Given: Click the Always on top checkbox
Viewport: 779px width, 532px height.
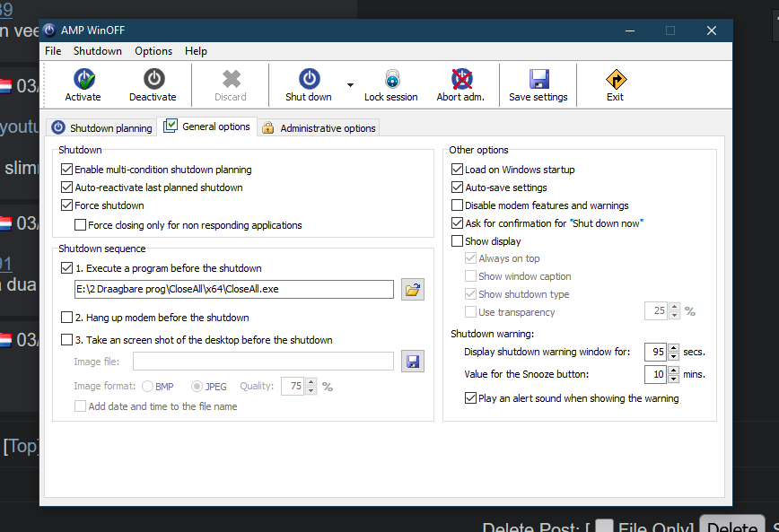Looking at the screenshot, I should [x=470, y=257].
